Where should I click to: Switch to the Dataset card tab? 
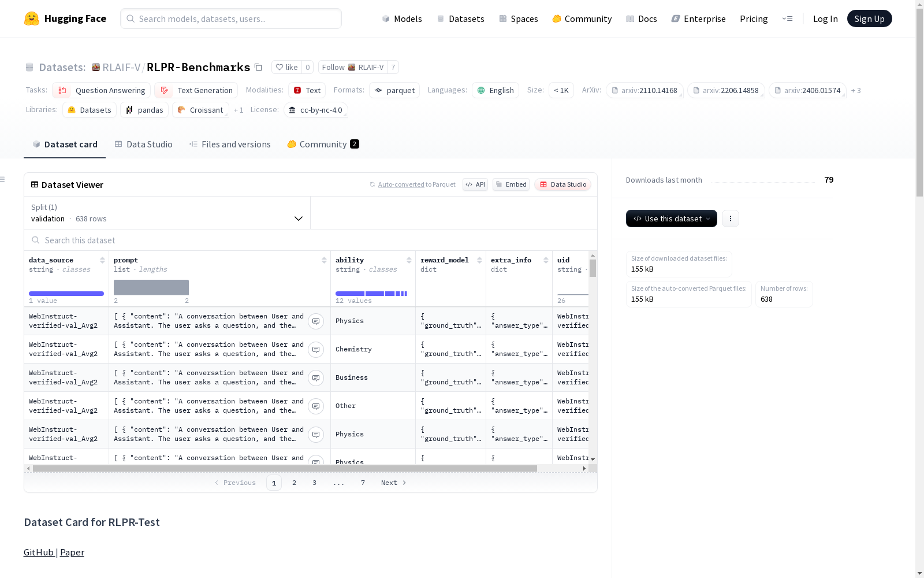[65, 144]
